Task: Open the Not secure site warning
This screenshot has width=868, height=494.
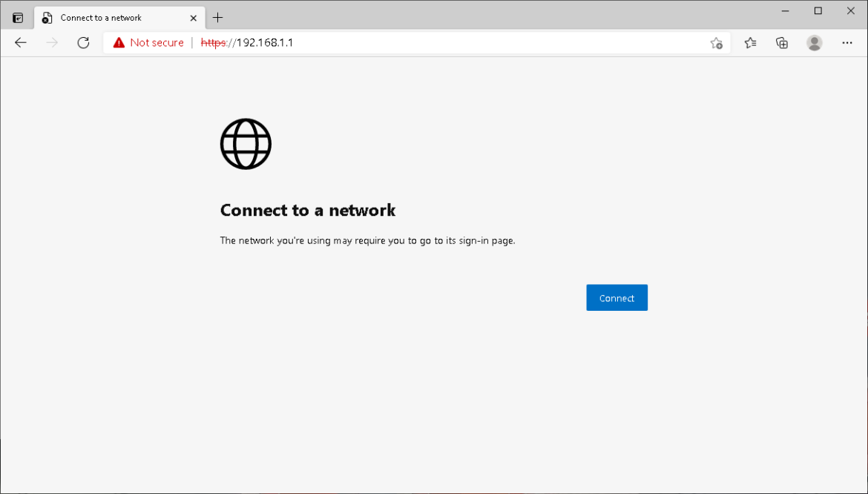Action: pyautogui.click(x=148, y=42)
